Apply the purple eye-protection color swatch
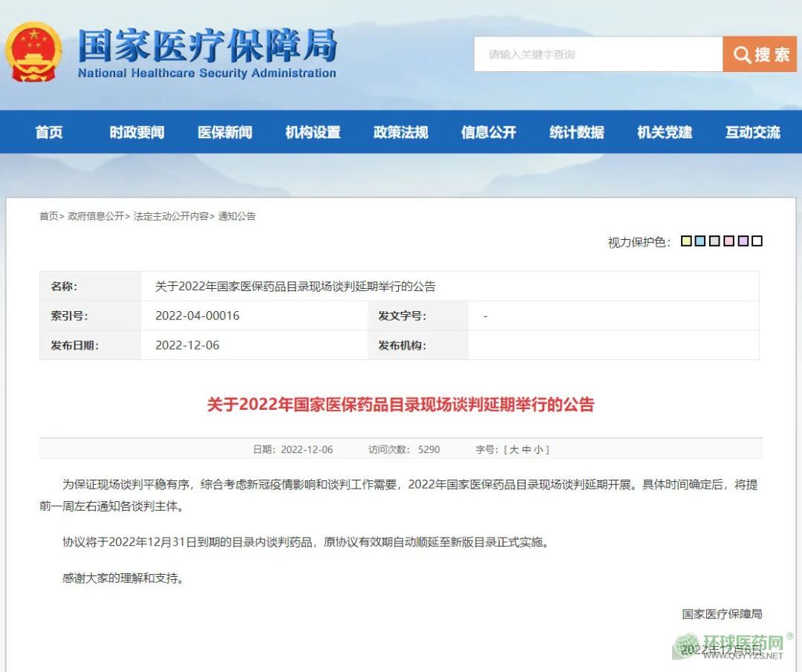802x672 pixels. click(743, 241)
